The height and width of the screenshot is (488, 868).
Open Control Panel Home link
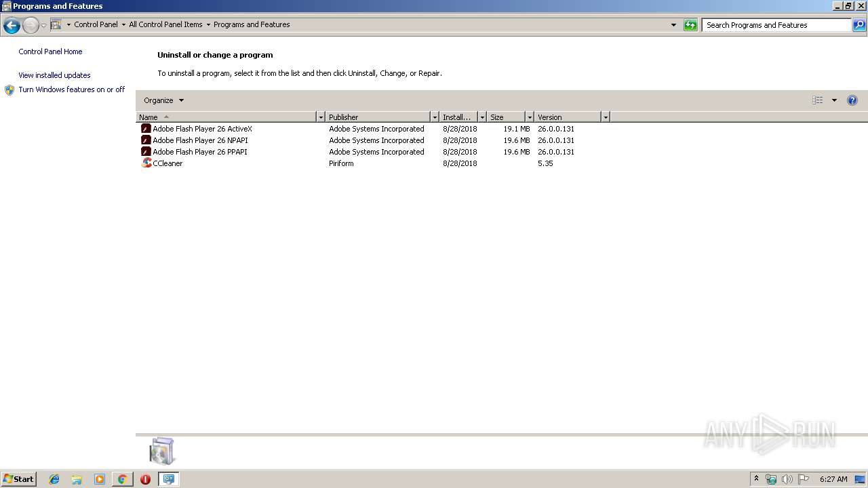click(50, 52)
